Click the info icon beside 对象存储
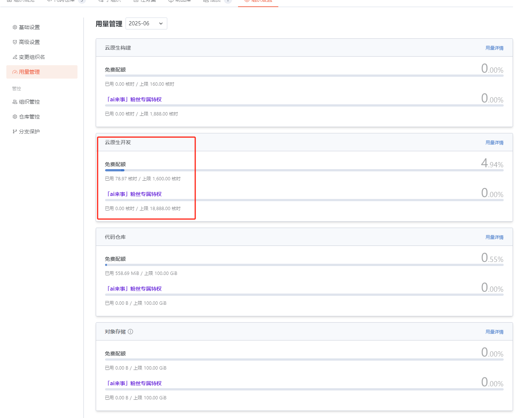 point(130,332)
